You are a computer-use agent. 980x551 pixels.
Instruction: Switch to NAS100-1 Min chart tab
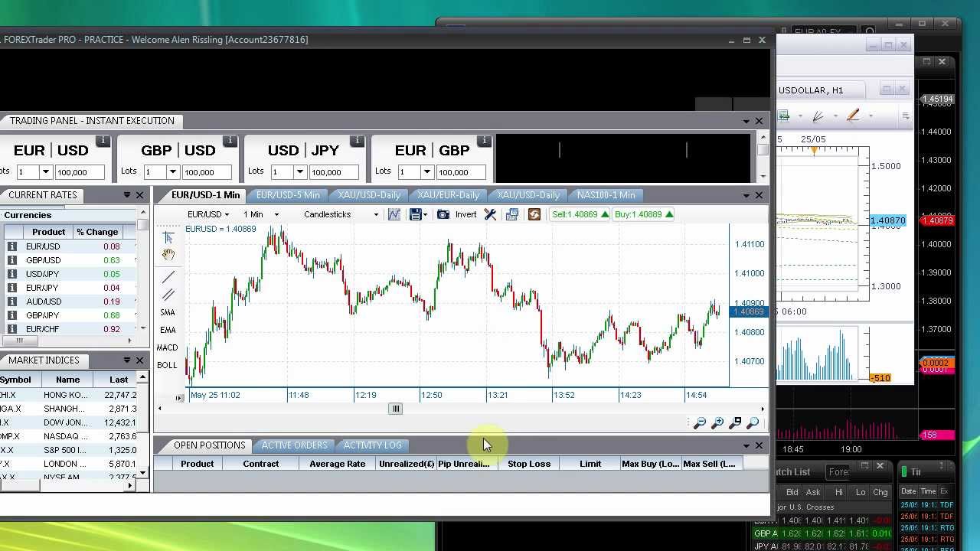coord(606,195)
